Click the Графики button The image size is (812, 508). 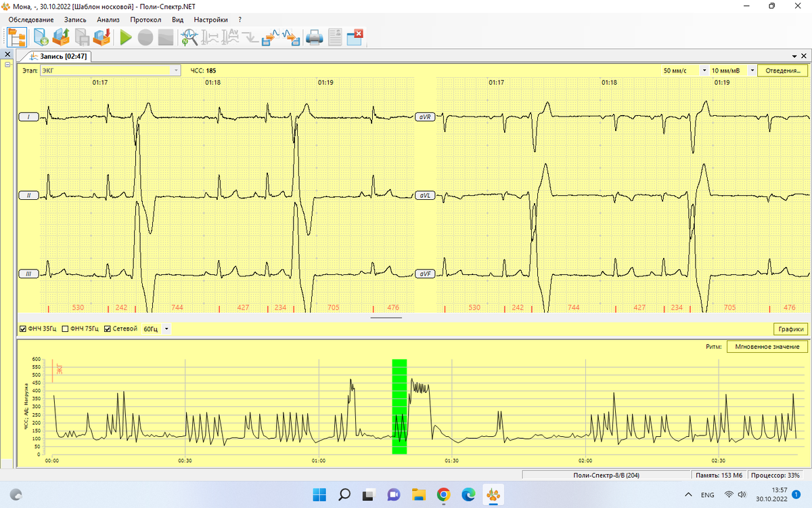pyautogui.click(x=790, y=329)
